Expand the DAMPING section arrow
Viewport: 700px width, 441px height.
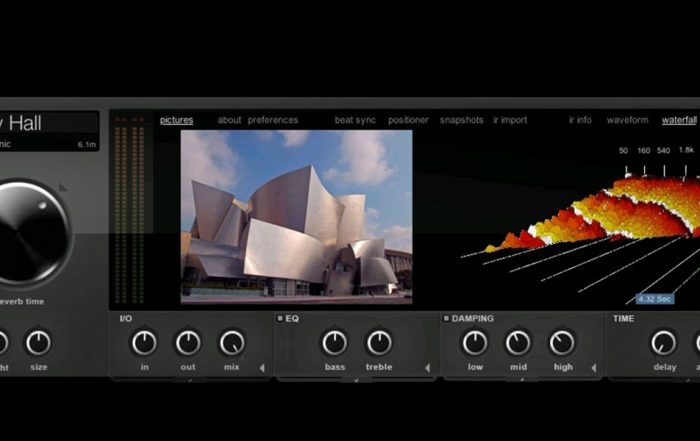[594, 368]
